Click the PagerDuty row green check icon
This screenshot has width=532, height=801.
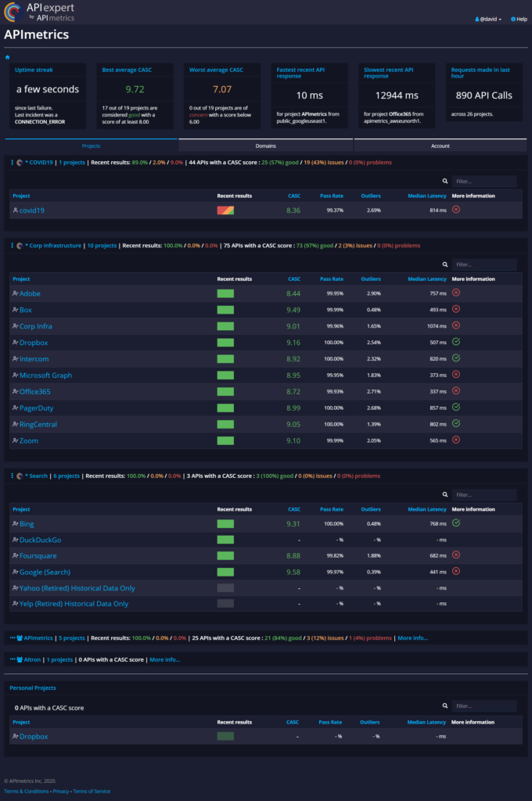pos(456,407)
